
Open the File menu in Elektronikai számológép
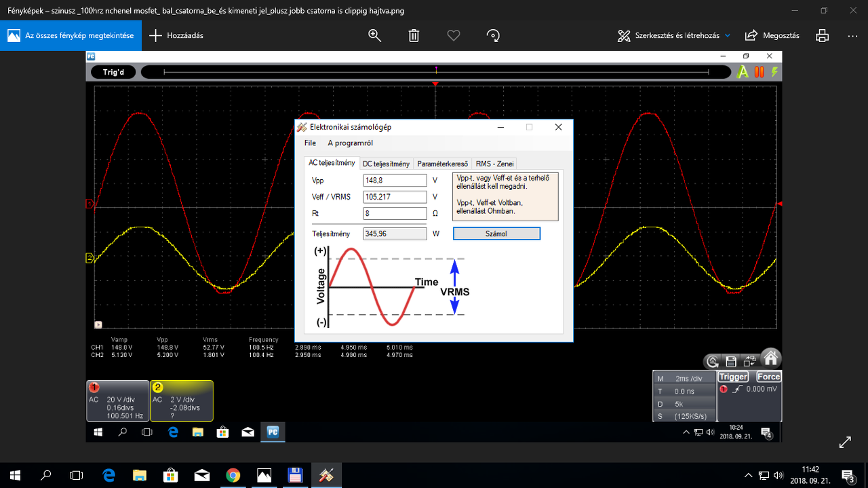click(x=310, y=143)
